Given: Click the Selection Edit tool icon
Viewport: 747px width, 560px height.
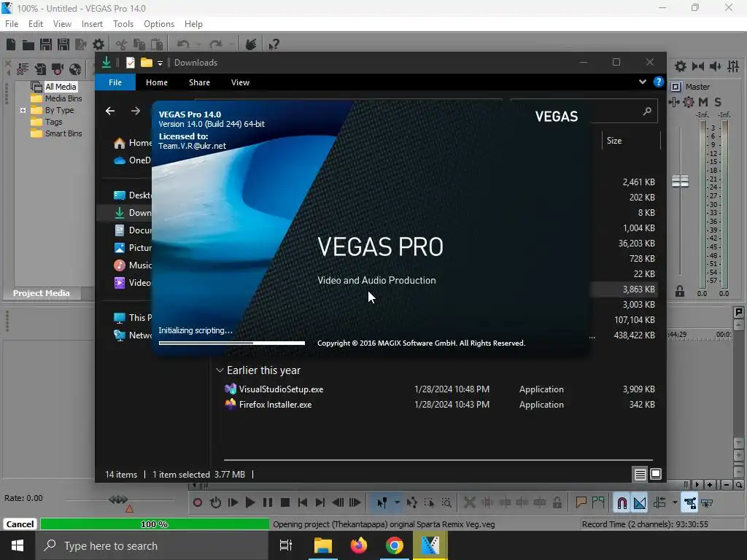Looking at the screenshot, I should coord(429,502).
